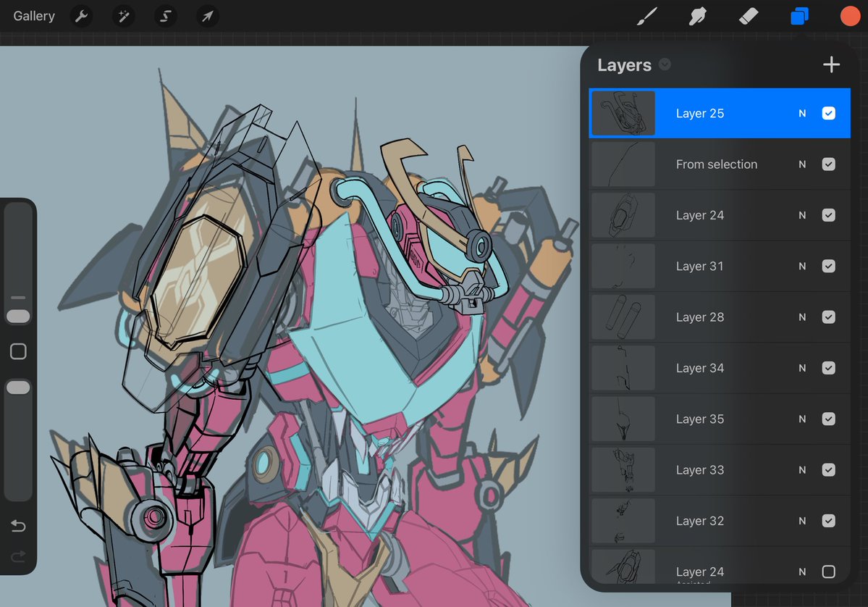Image resolution: width=868 pixels, height=607 pixels.
Task: Open the Gallery
Action: pos(34,16)
